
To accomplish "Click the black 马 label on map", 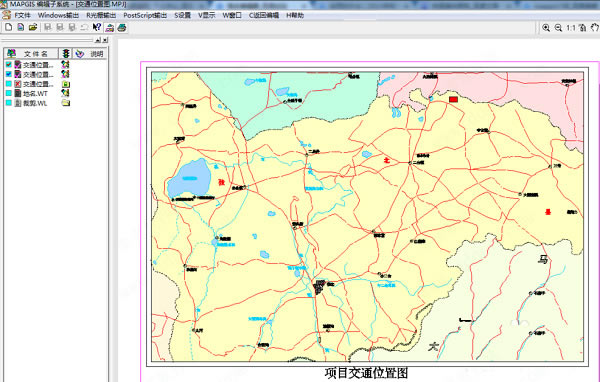I will (543, 260).
